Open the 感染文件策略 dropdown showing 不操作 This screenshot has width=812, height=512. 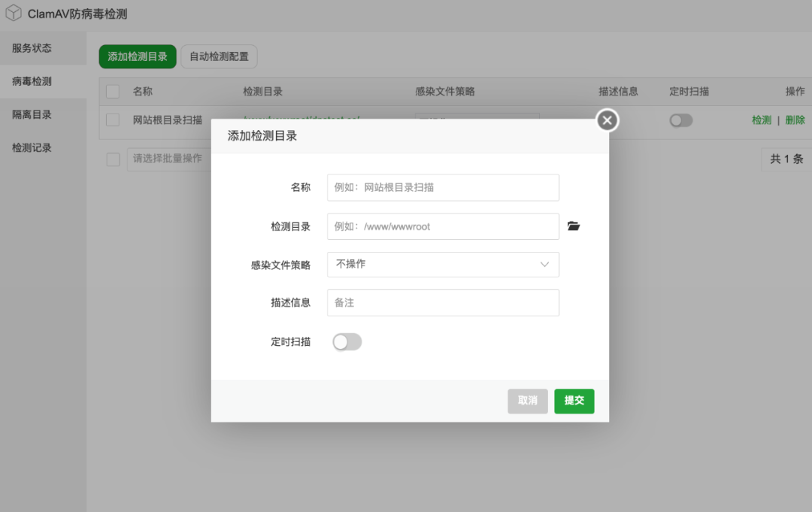(x=443, y=265)
